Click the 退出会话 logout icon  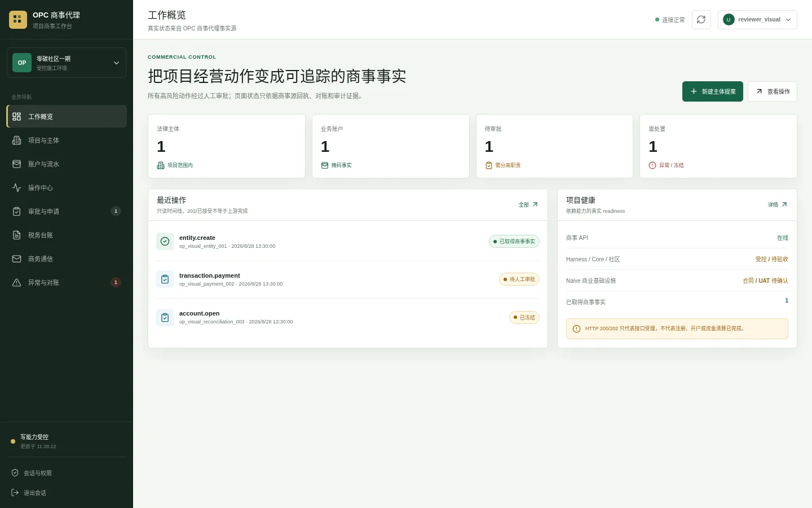[x=15, y=493]
